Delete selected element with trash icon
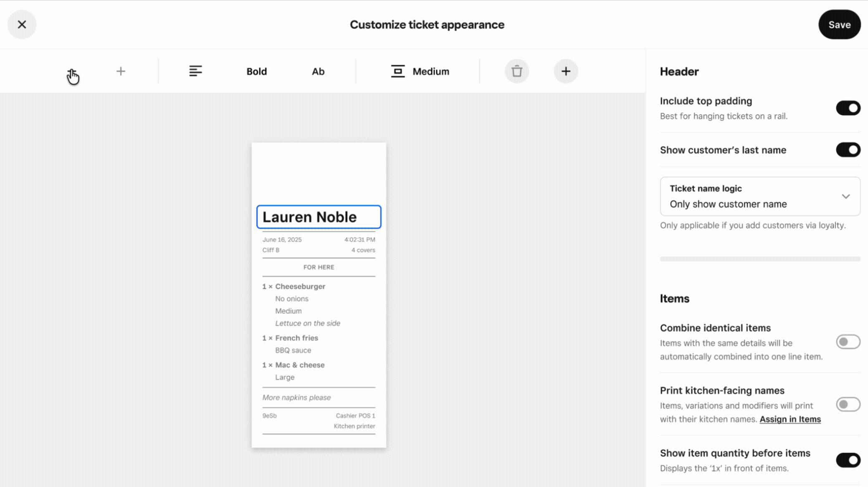This screenshot has width=868, height=487. tap(517, 71)
